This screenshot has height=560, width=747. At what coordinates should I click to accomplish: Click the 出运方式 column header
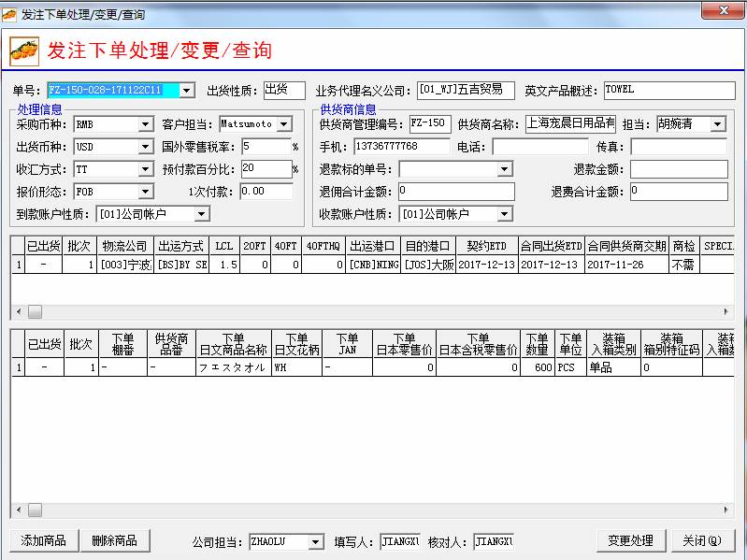181,246
